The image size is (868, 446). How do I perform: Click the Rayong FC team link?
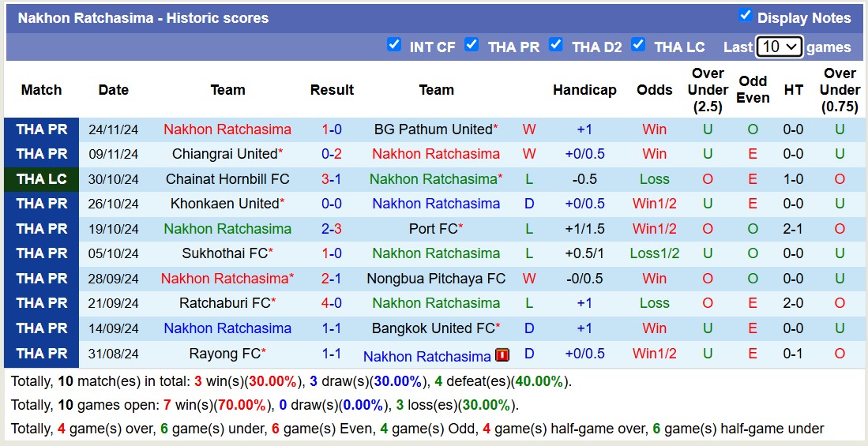[x=224, y=354]
